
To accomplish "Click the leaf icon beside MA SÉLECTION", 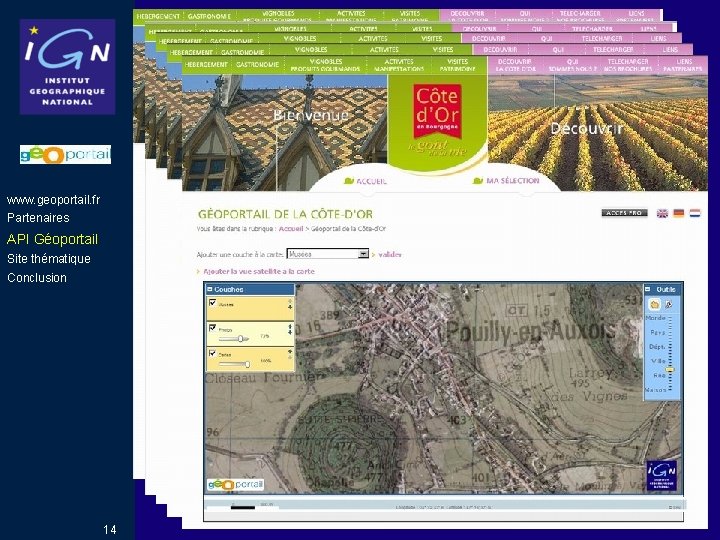I will click(478, 181).
